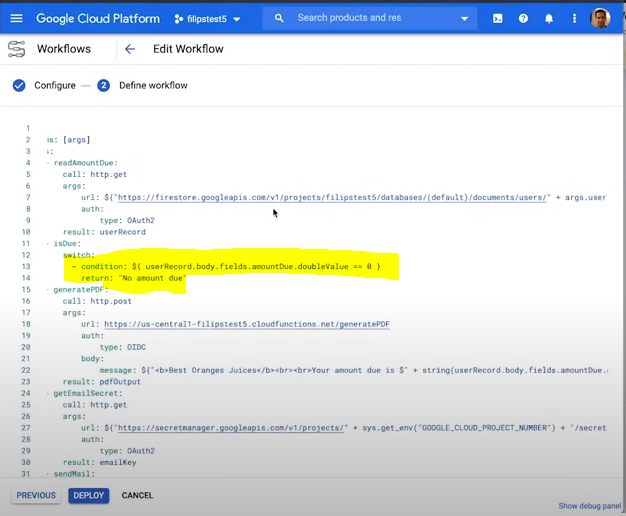Click the DEPLOY button
This screenshot has width=626, height=516.
pos(88,495)
